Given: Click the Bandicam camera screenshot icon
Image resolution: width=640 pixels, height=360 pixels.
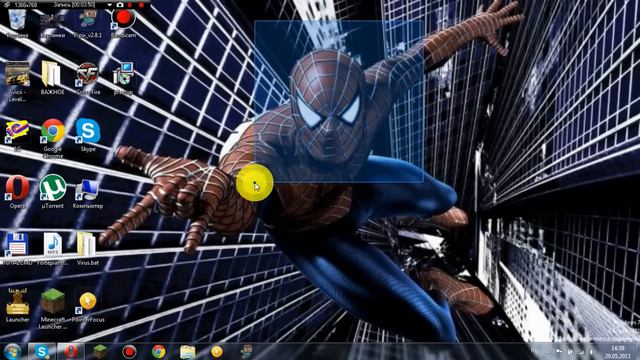Looking at the screenshot, I should tap(120, 5).
